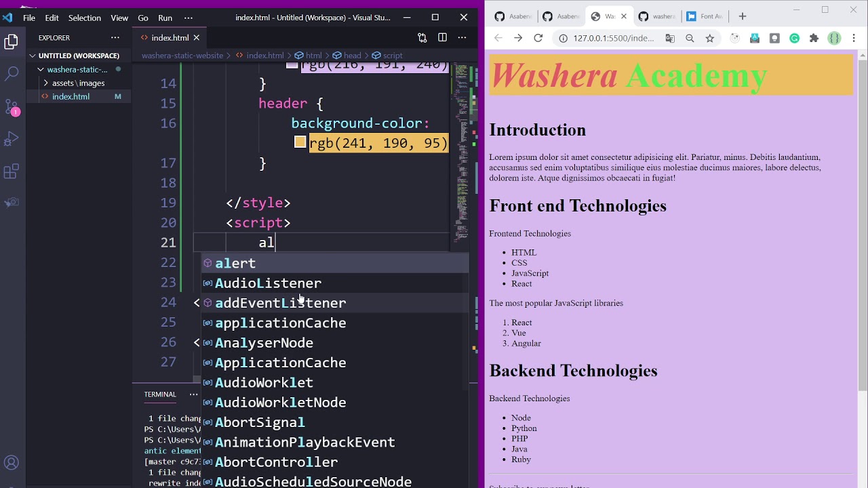
Task: Open the Accounts icon in activity bar
Action: [12, 464]
